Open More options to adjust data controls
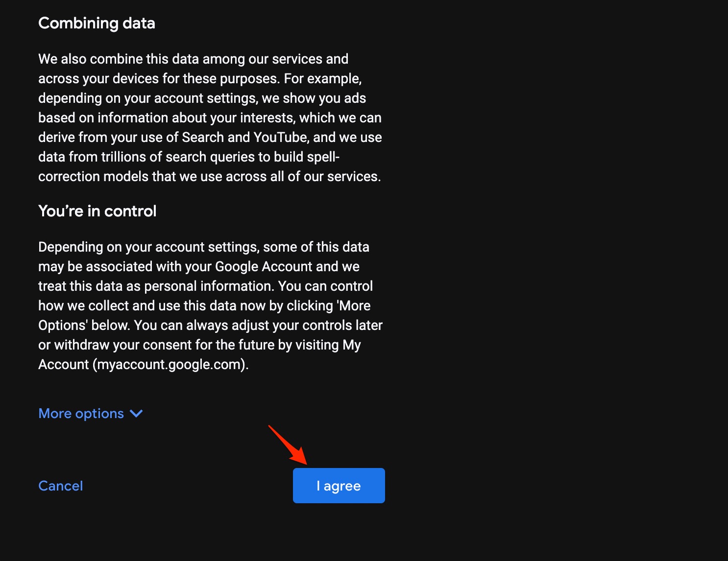Viewport: 728px width, 561px height. tap(80, 413)
